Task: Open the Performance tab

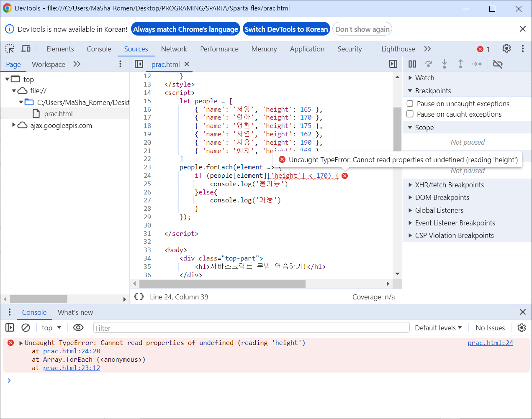Action: pyautogui.click(x=219, y=49)
